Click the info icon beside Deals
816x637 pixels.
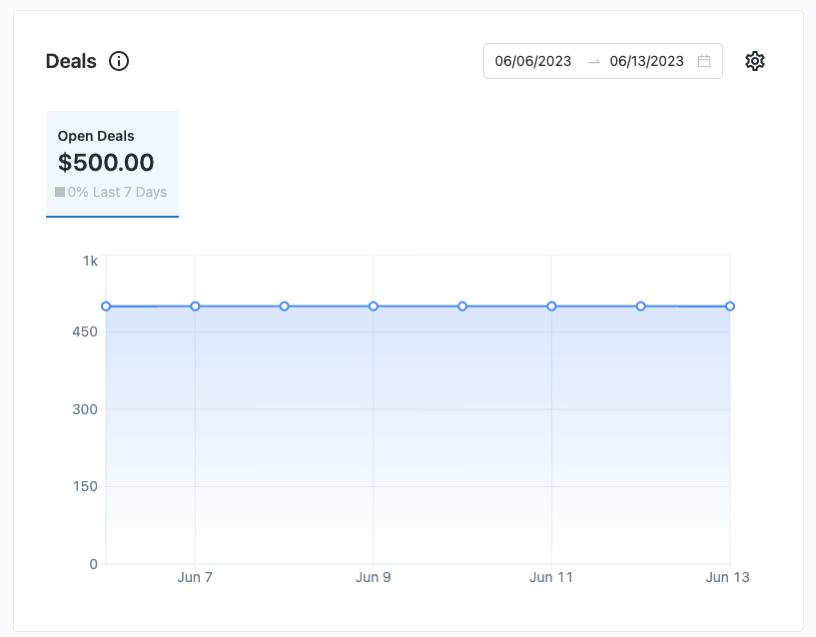point(119,61)
